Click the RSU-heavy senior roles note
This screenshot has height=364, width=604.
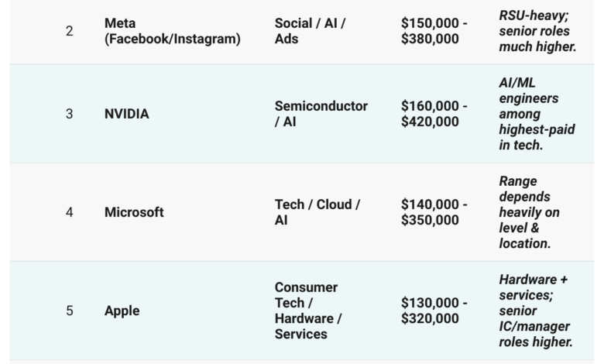tap(537, 31)
